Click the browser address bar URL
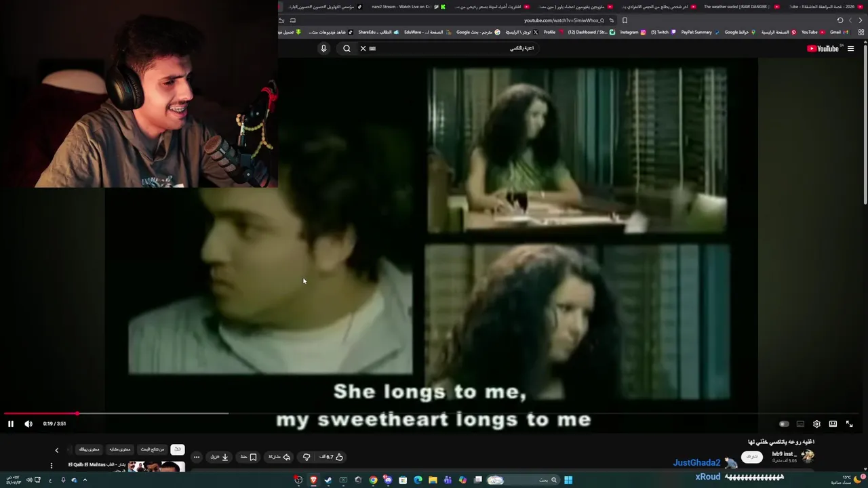 click(564, 20)
